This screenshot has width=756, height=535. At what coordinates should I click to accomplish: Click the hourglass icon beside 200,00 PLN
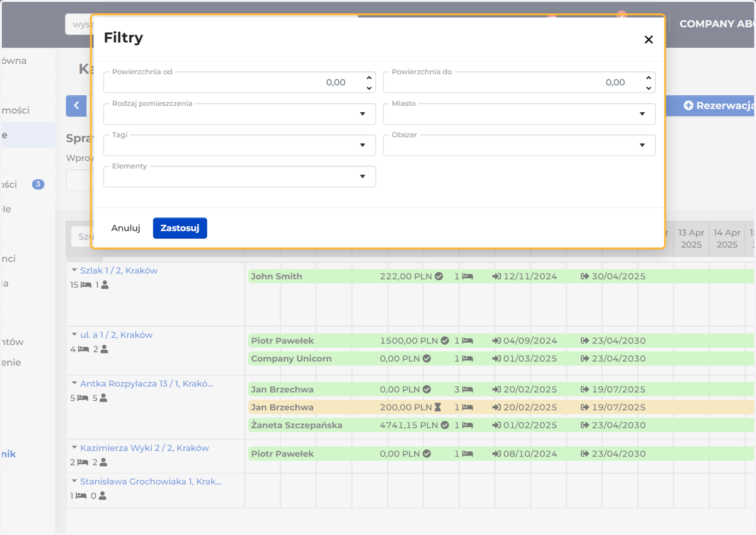[438, 407]
